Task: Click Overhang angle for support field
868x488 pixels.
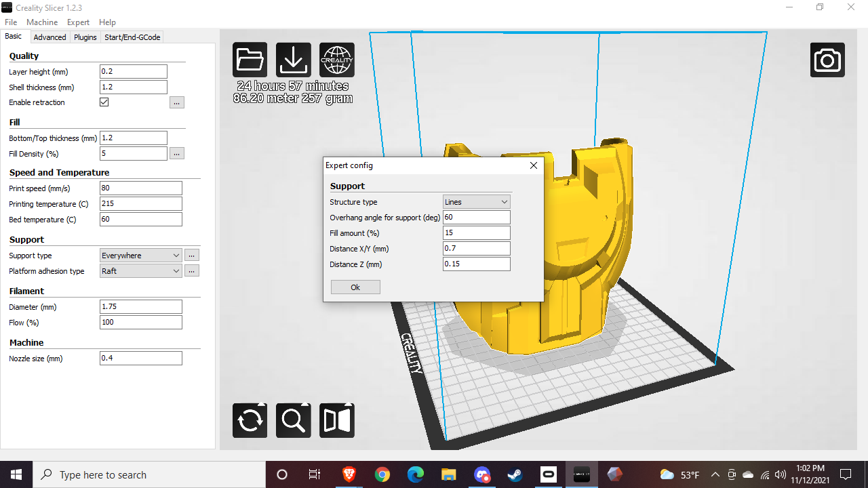Action: (477, 218)
